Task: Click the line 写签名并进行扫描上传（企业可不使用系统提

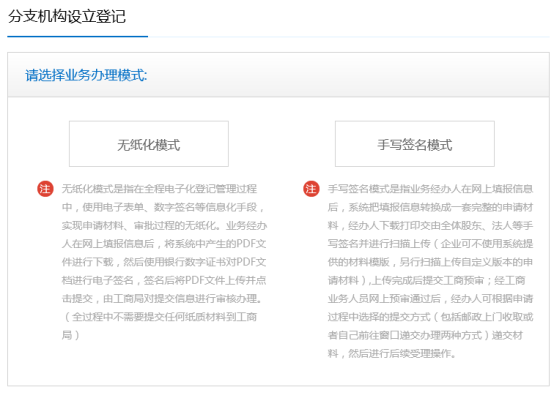Action: (430, 243)
